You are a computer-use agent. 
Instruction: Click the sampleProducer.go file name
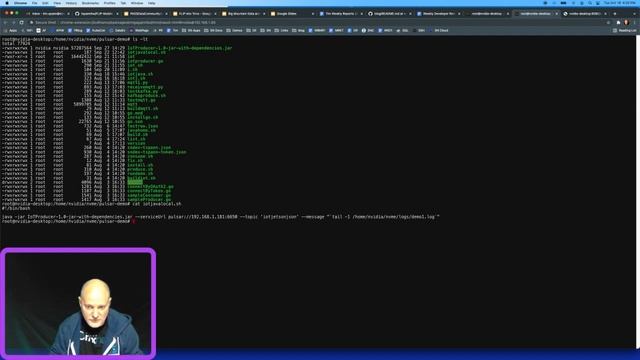[149, 200]
